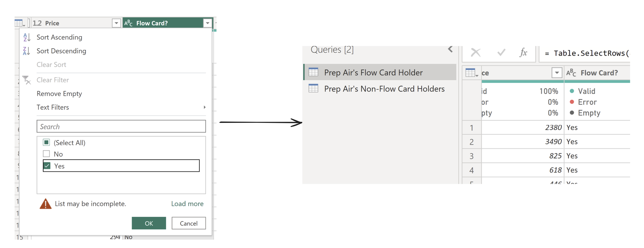Choose Remove Empty from the filter menu
The height and width of the screenshot is (248, 644).
[x=59, y=94]
